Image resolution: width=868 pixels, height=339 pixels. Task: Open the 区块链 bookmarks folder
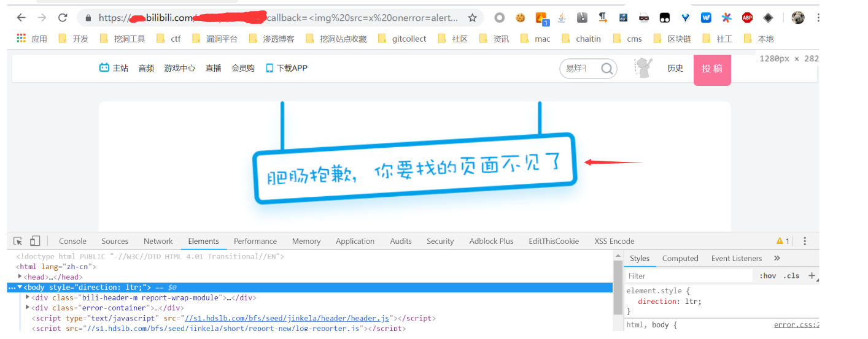pyautogui.click(x=672, y=39)
